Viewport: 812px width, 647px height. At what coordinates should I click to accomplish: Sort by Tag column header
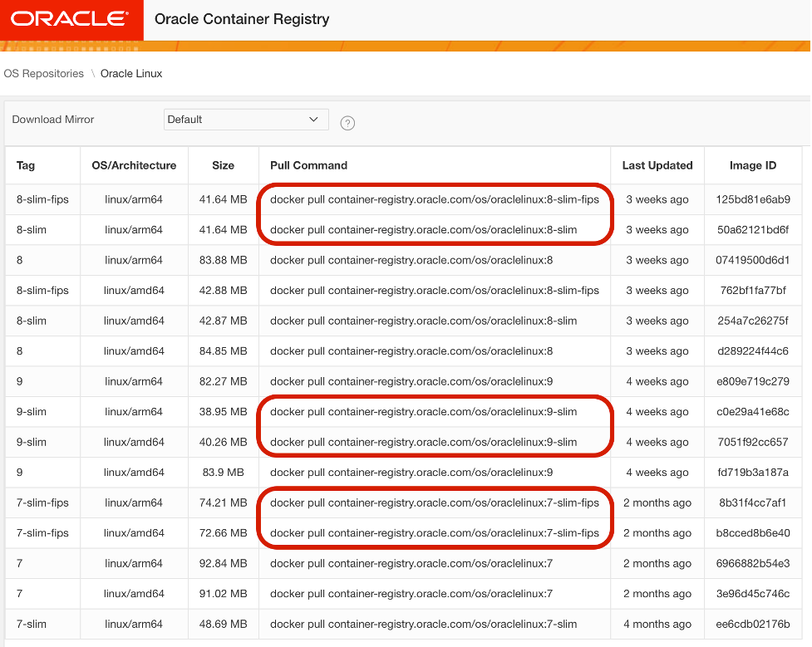26,165
